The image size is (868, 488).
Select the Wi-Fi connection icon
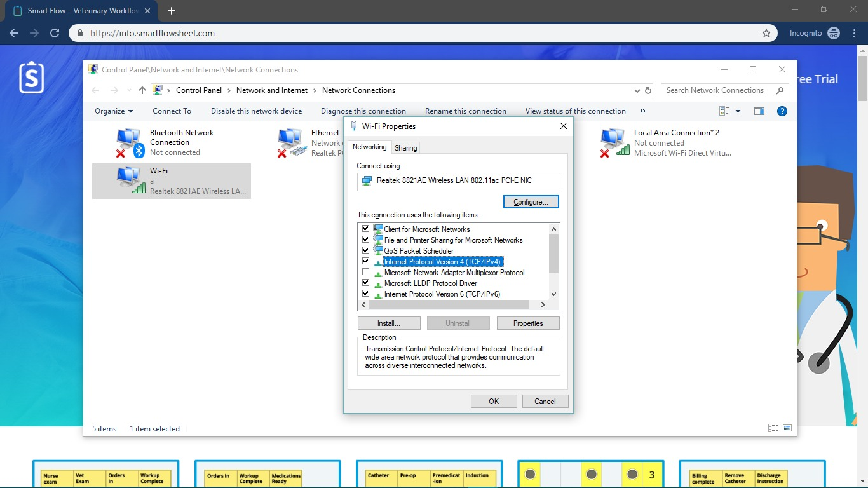coord(130,180)
